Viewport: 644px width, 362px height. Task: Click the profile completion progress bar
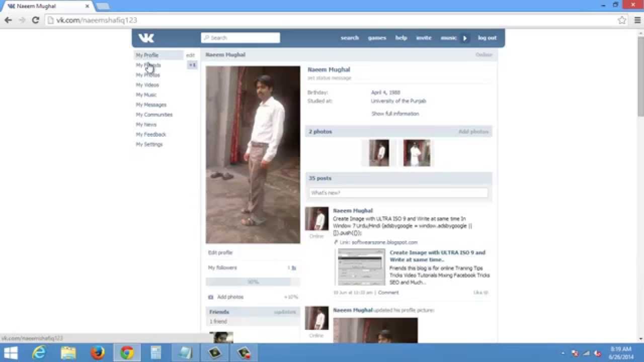(253, 282)
